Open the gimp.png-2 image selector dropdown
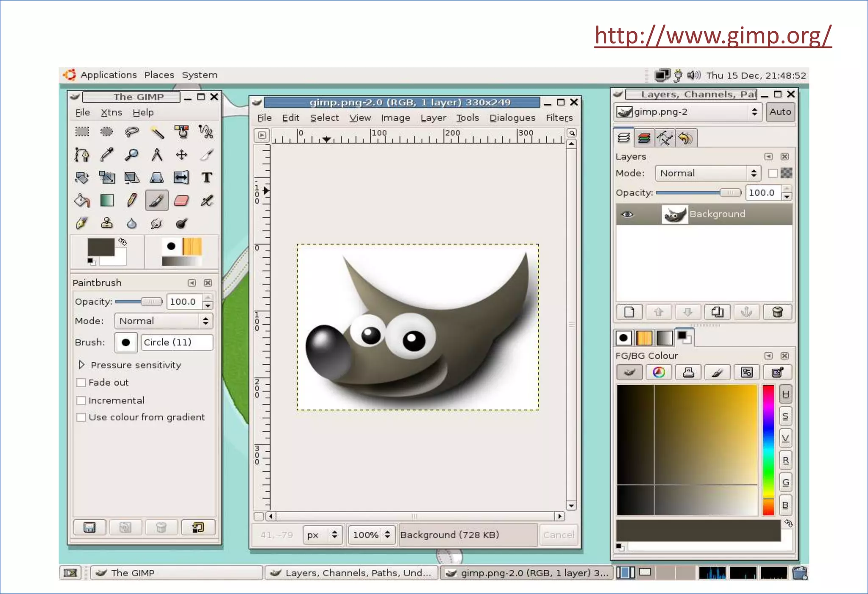 688,112
